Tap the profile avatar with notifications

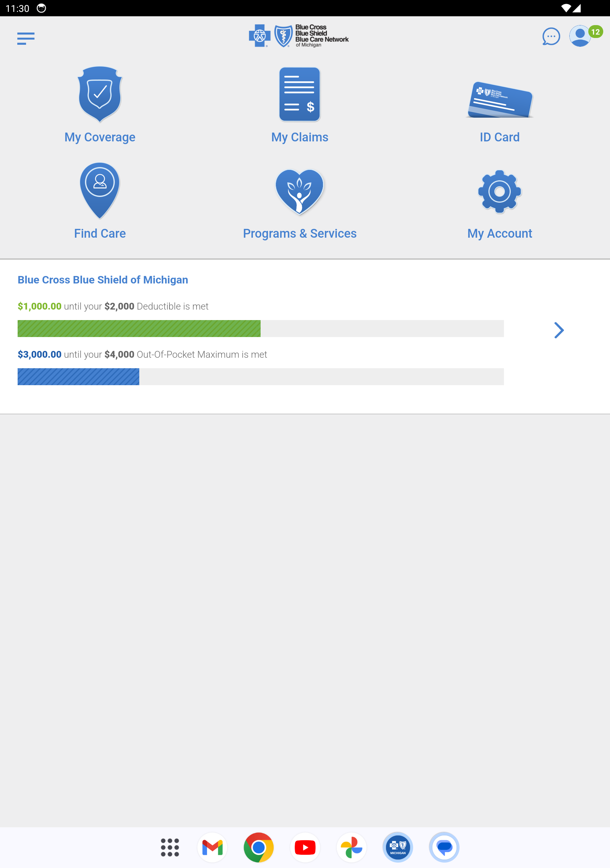(x=580, y=36)
